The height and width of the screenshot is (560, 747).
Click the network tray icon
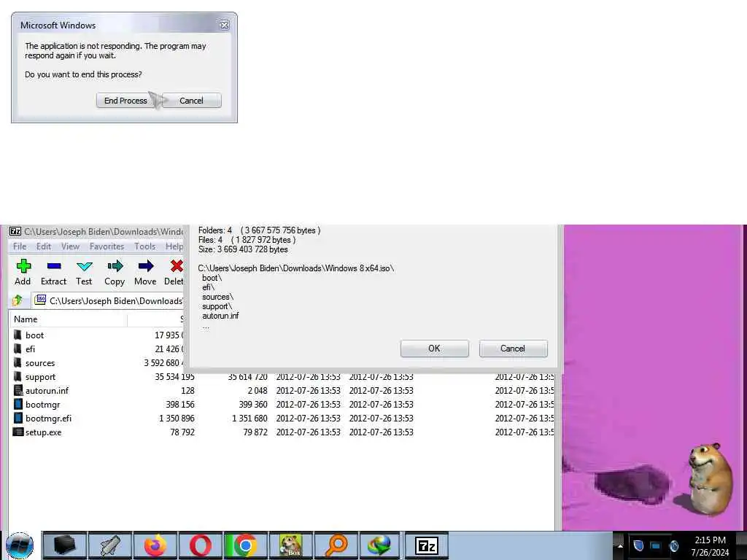pos(656,545)
